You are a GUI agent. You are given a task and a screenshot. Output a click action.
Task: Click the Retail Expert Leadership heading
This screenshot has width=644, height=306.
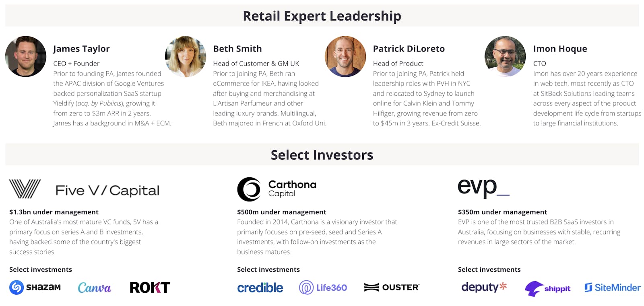[x=322, y=16]
